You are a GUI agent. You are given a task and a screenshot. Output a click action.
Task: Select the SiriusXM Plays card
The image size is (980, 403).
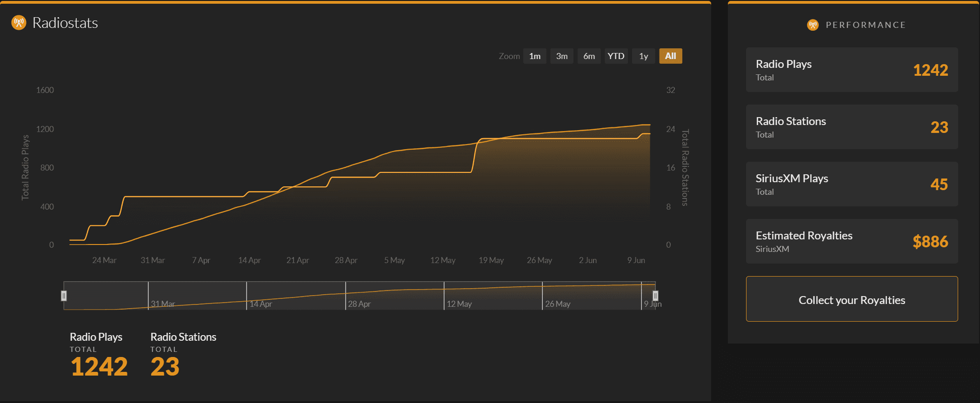[851, 184]
